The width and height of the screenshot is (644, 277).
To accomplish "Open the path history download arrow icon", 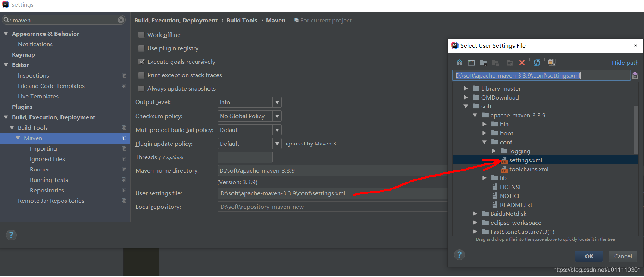I will pyautogui.click(x=635, y=75).
